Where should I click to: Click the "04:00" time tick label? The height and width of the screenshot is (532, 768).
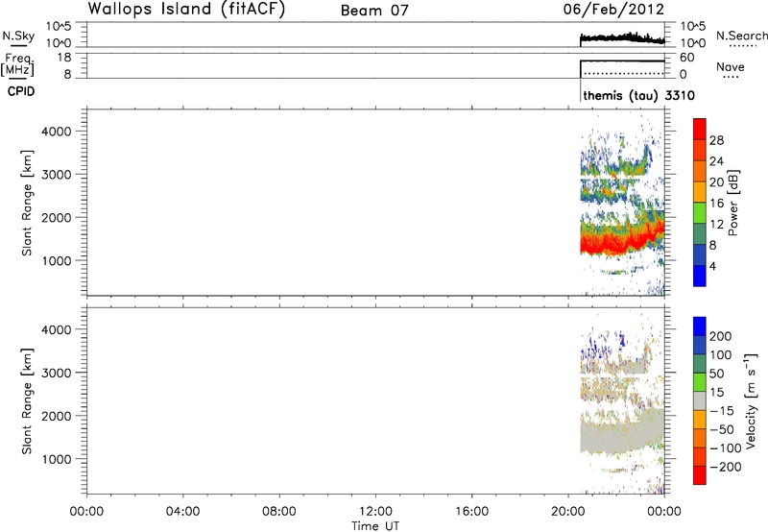(x=182, y=512)
